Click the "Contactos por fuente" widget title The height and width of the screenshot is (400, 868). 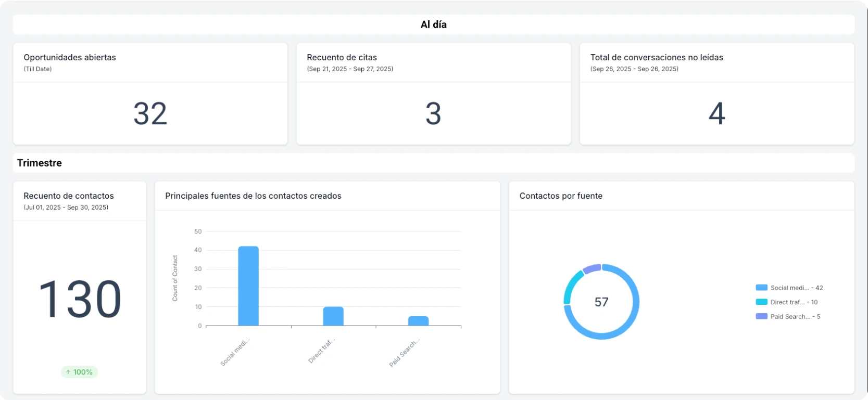[x=561, y=196]
